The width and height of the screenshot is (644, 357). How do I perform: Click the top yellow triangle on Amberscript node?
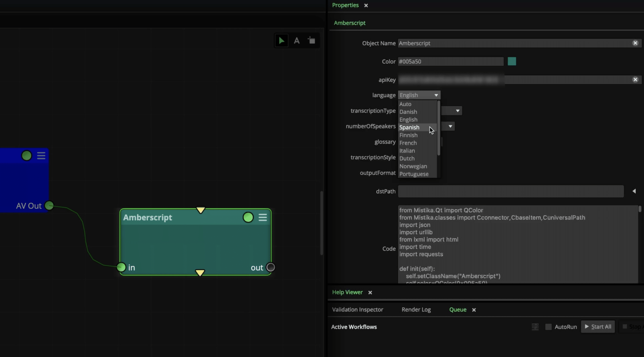[201, 210]
